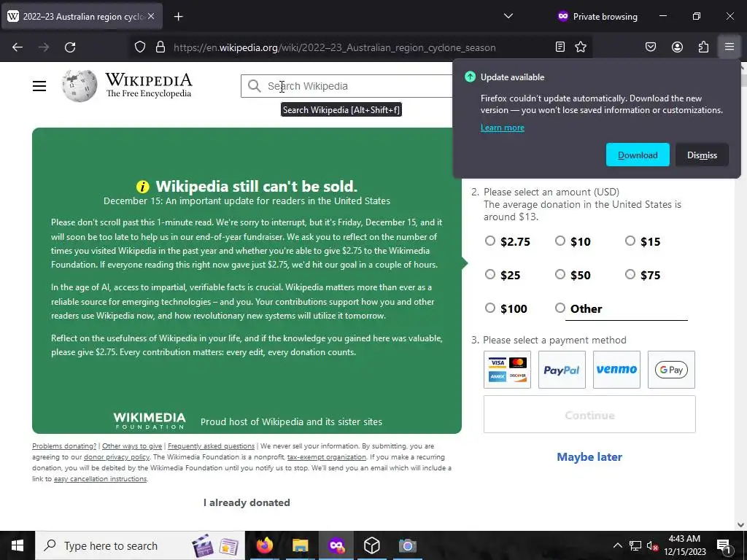Image resolution: width=747 pixels, height=560 pixels.
Task: Open the Windows Start menu
Action: pyautogui.click(x=18, y=545)
